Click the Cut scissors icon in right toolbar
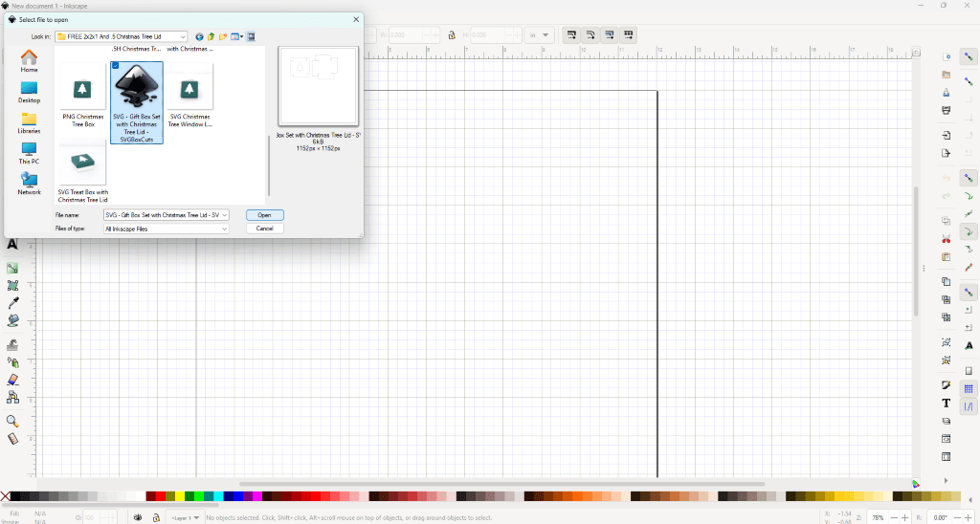 point(947,238)
